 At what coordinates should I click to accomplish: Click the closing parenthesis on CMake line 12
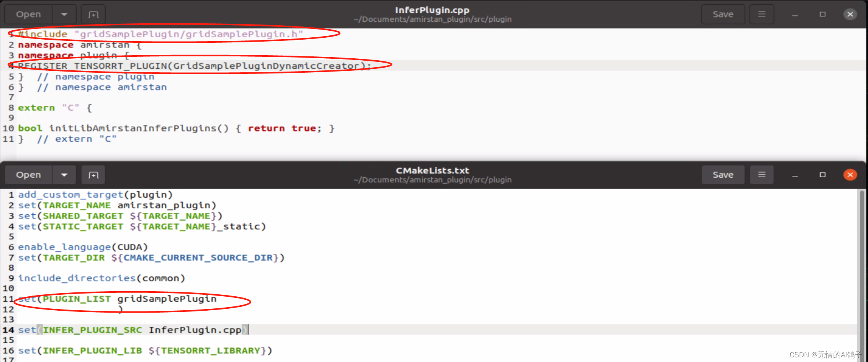pos(120,309)
